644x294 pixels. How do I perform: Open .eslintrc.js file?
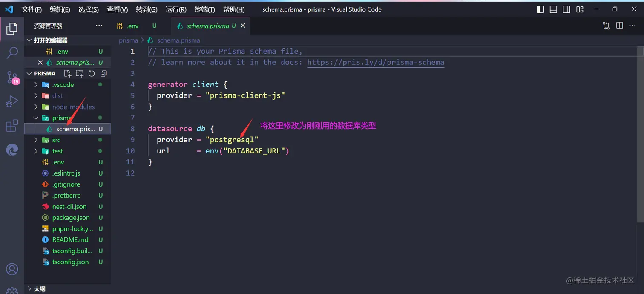[x=67, y=173]
